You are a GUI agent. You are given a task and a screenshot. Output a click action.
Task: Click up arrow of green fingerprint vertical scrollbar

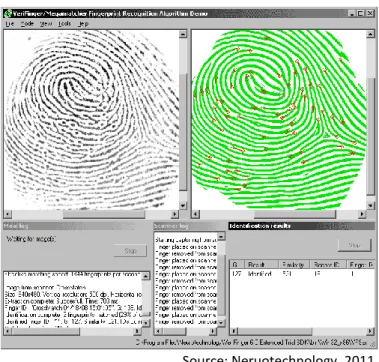tap(371, 34)
